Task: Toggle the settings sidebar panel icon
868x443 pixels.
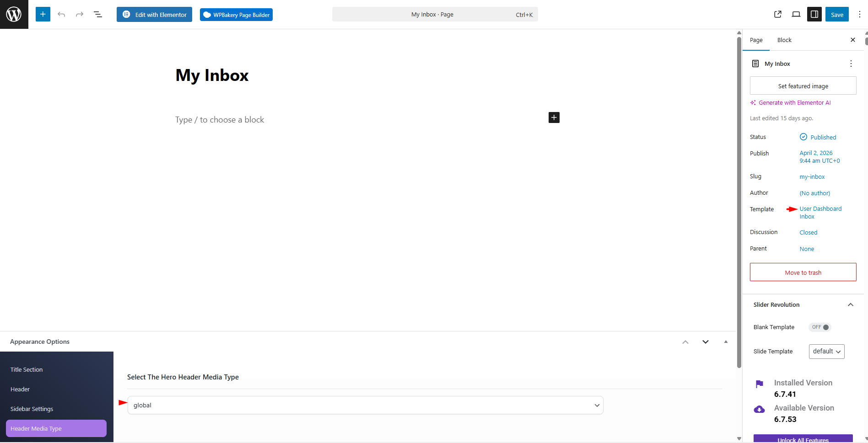Action: coord(814,15)
